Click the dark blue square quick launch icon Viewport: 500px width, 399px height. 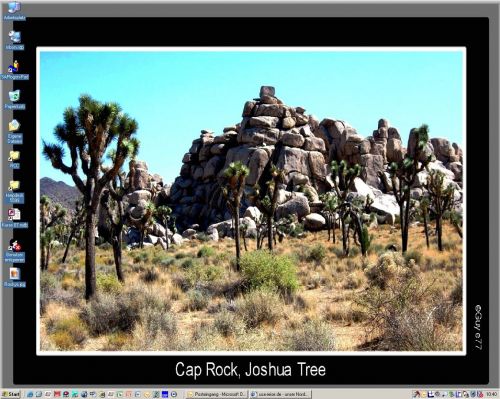point(165,394)
